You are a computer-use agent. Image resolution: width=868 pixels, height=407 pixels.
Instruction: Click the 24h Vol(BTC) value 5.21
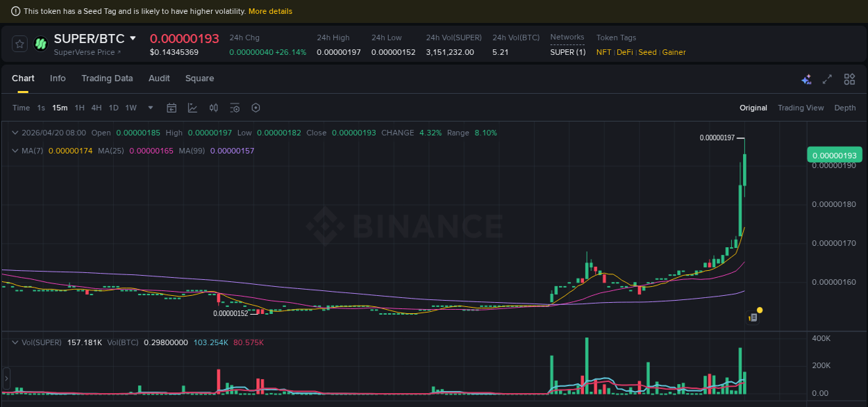[x=500, y=52]
